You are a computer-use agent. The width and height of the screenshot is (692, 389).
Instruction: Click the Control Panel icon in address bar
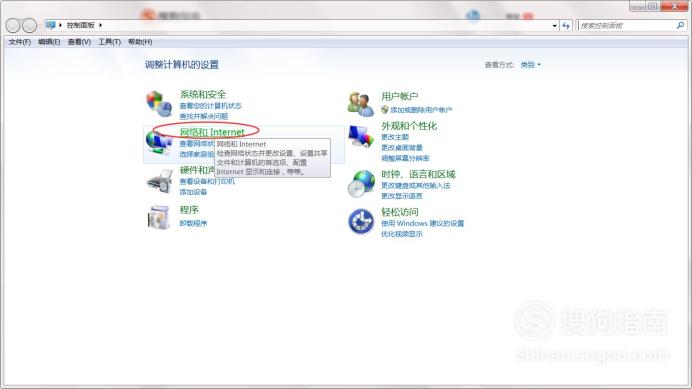(50, 25)
